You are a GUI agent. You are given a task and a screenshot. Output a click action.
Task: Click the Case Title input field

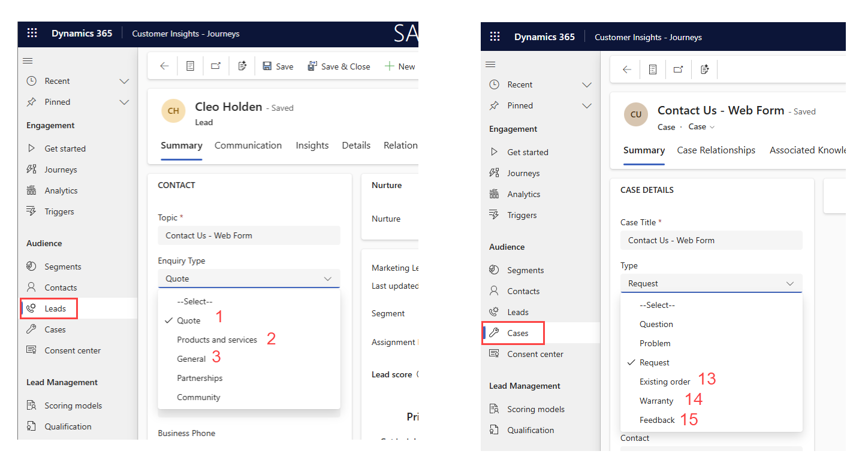pyautogui.click(x=712, y=240)
